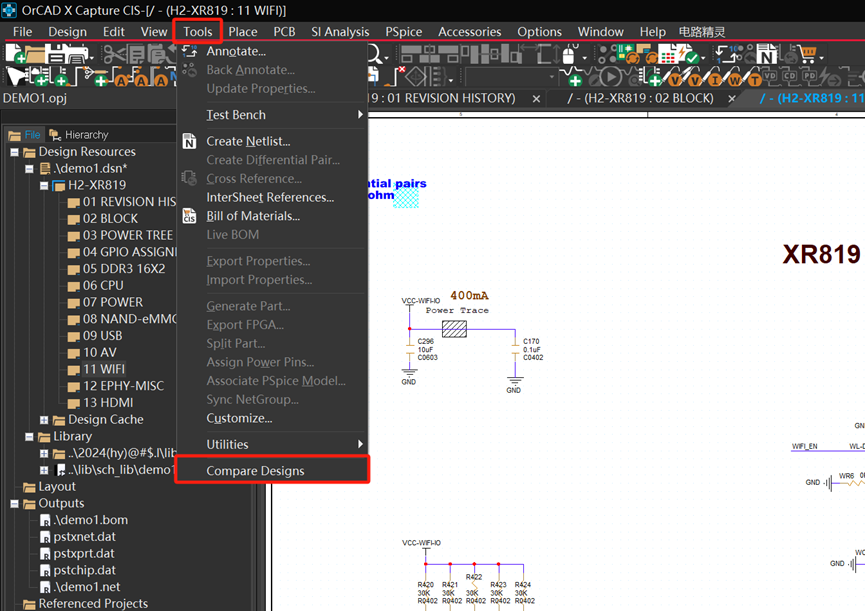Image resolution: width=865 pixels, height=611 pixels.
Task: Open the shopping cart dropdown arrow
Action: [x=821, y=58]
